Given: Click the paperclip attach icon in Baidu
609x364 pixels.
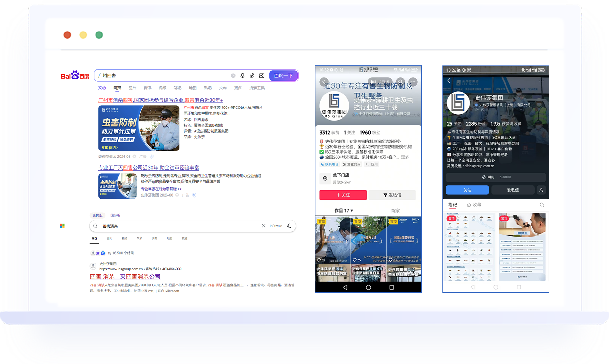Looking at the screenshot, I should pos(252,76).
